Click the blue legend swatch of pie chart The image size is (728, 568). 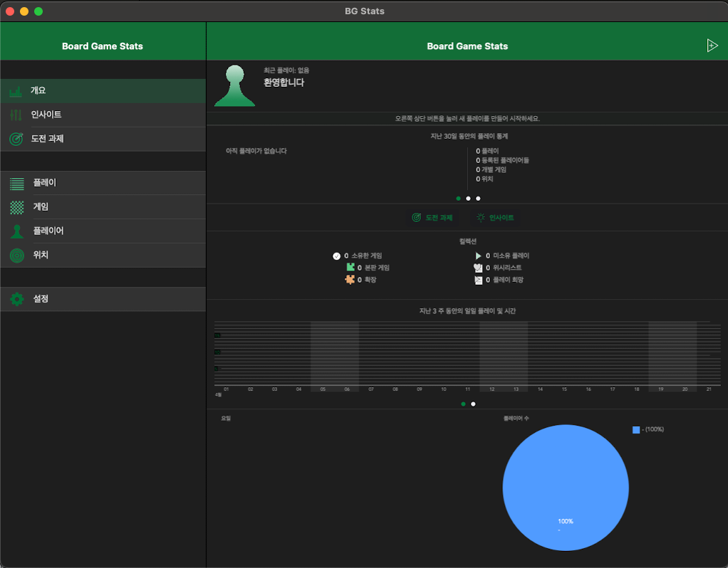coord(636,430)
